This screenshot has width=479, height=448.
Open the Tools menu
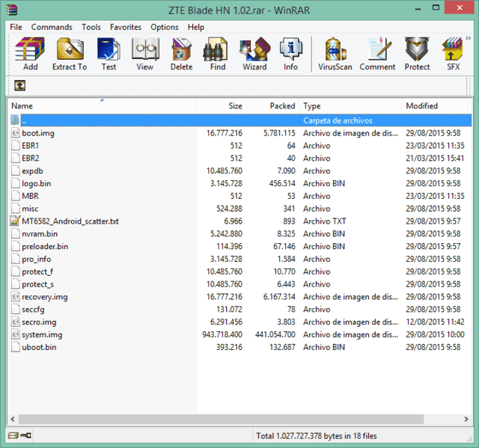point(91,27)
